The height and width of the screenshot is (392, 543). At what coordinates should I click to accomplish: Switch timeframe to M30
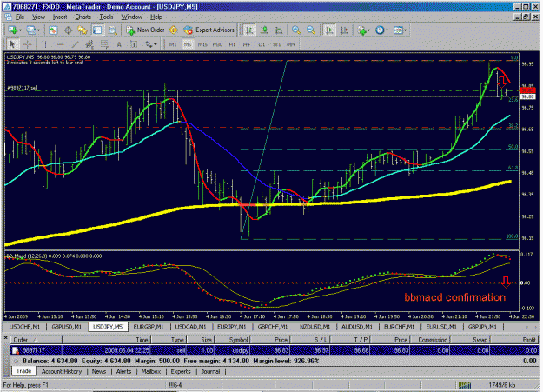(217, 44)
